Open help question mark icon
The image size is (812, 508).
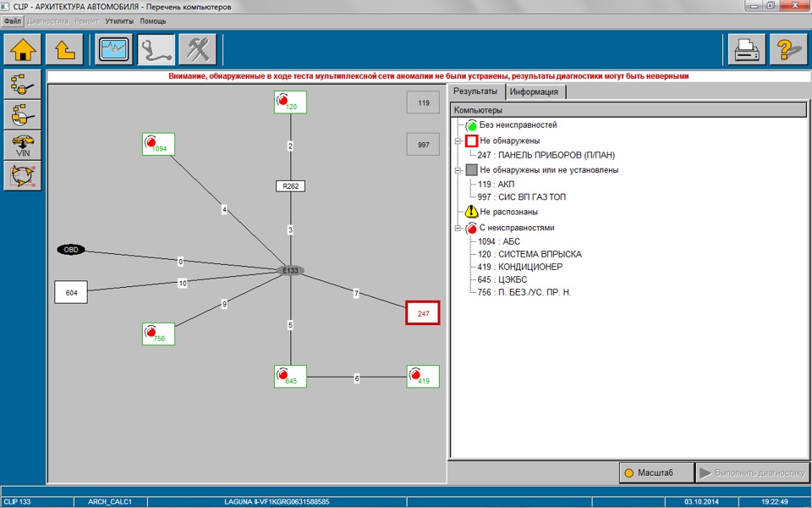(788, 50)
